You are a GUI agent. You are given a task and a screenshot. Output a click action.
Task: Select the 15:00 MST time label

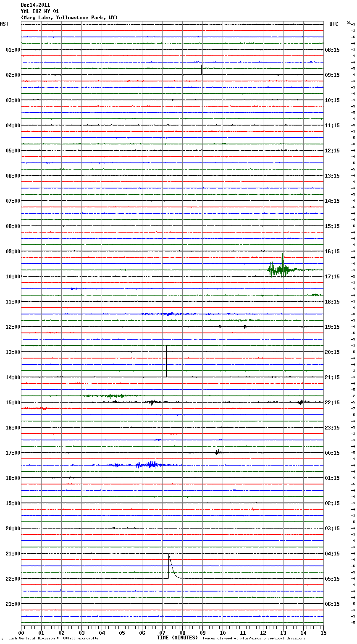pos(13,403)
